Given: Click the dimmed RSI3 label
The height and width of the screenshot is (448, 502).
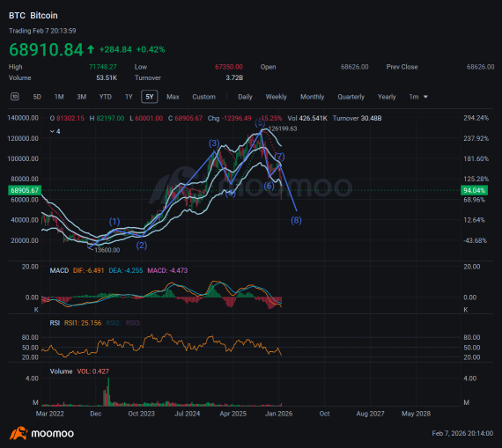Looking at the screenshot, I should tap(133, 323).
